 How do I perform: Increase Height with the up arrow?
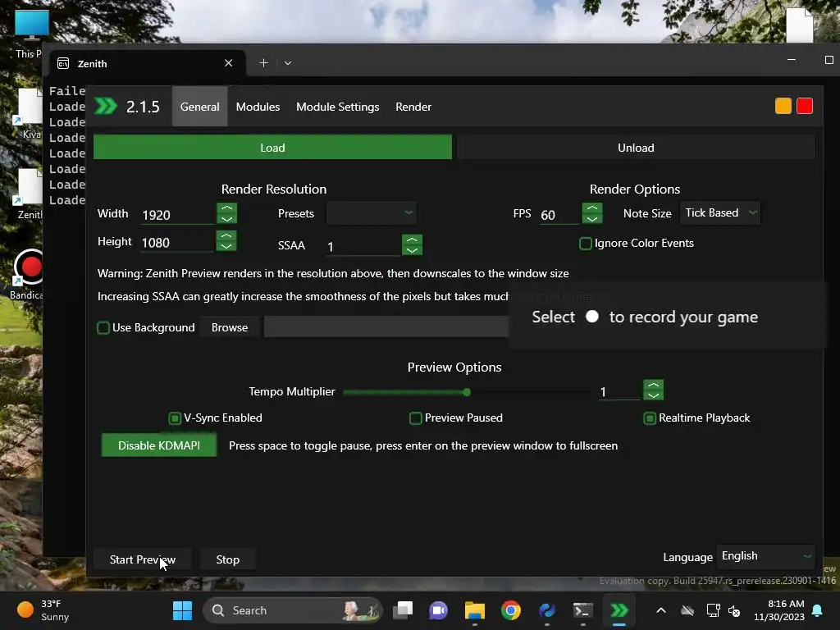pos(226,235)
